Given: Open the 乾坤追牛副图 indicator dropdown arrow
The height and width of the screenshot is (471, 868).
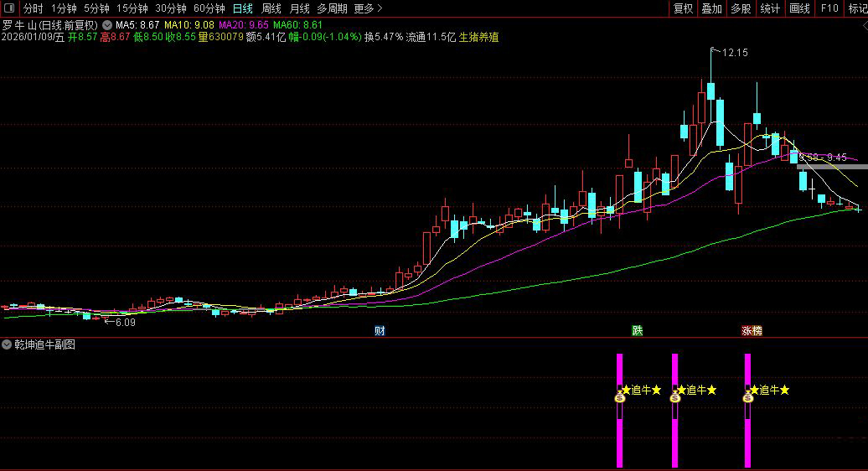Looking at the screenshot, I should pos(7,344).
